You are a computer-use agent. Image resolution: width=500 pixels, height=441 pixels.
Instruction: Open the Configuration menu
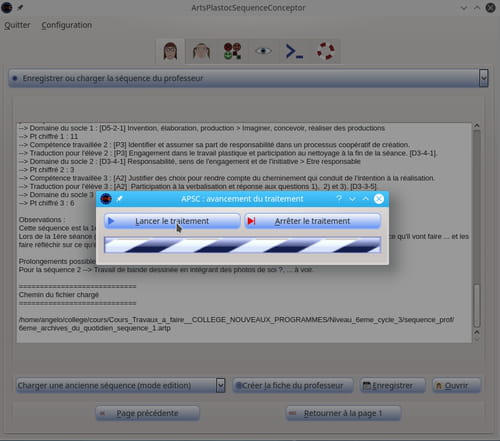pyautogui.click(x=66, y=25)
